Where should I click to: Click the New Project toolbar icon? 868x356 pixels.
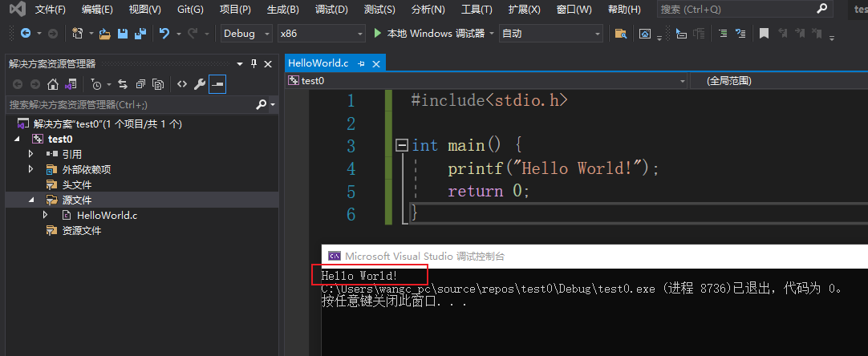78,33
